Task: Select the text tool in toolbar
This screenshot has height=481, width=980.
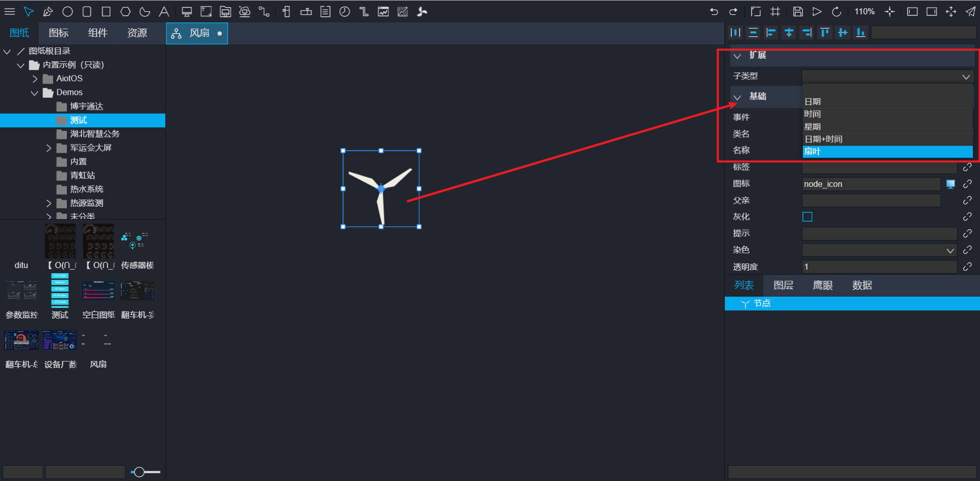Action: click(164, 12)
